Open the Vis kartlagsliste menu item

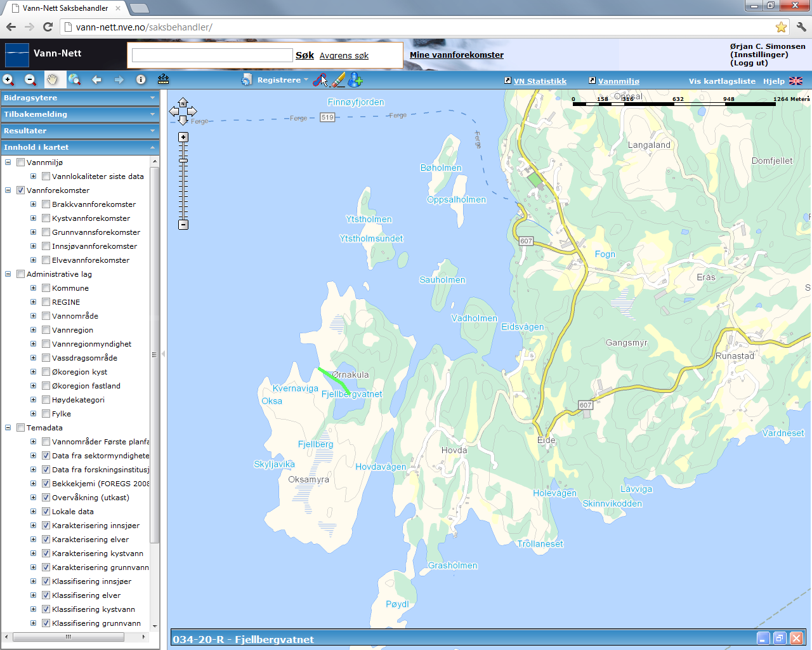coord(722,81)
